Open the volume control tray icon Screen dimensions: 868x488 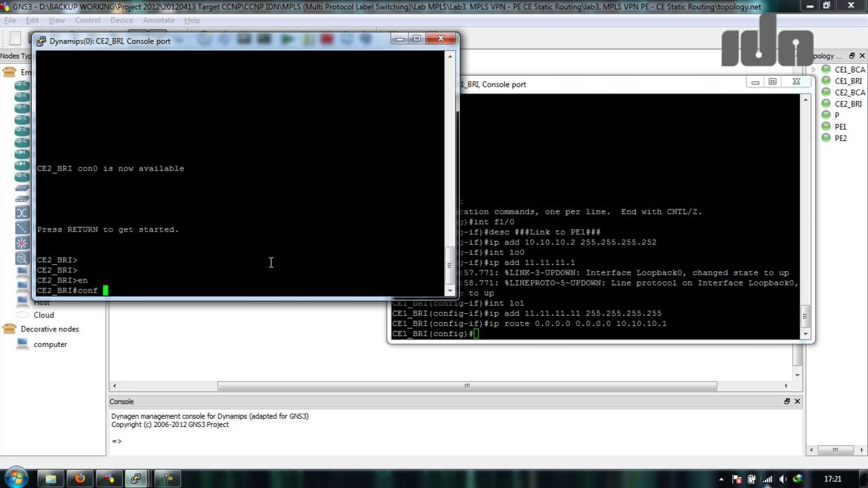783,479
